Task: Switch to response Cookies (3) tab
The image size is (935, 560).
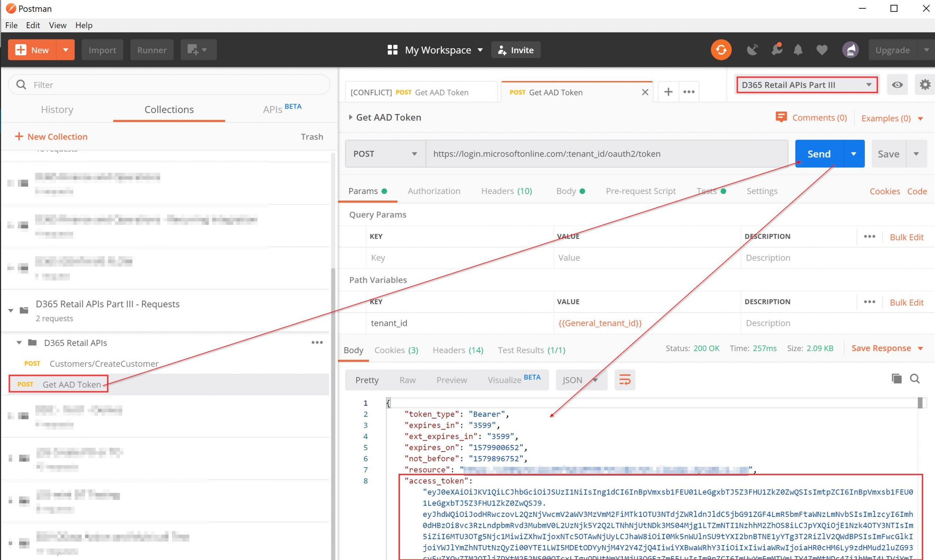Action: pyautogui.click(x=396, y=350)
